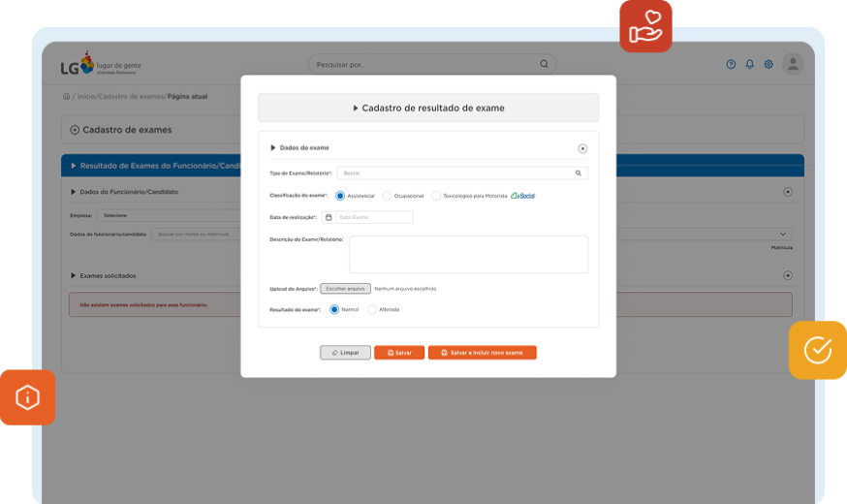The image size is (847, 504).
Task: Click the magnifier in top search bar
Action: [x=544, y=64]
